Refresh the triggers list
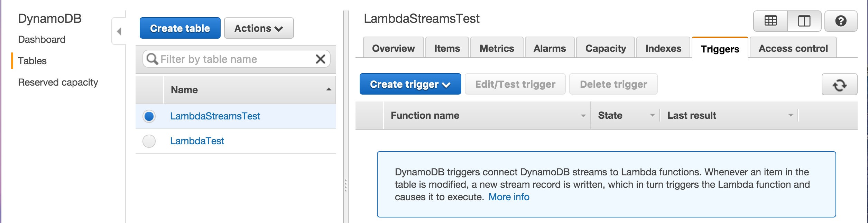The width and height of the screenshot is (868, 223). [x=839, y=85]
